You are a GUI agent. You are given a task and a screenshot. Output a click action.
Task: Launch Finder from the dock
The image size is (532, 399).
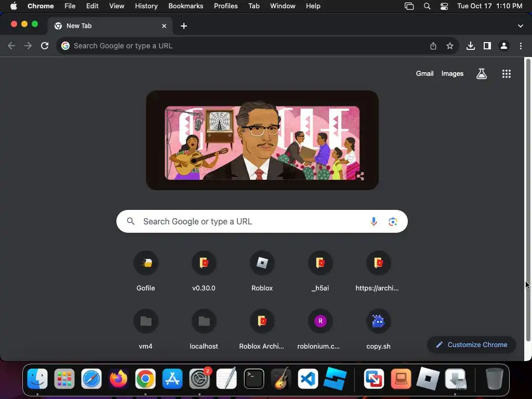37,379
